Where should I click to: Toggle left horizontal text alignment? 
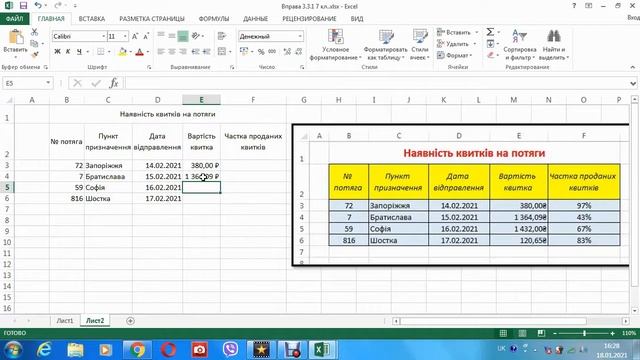(161, 51)
